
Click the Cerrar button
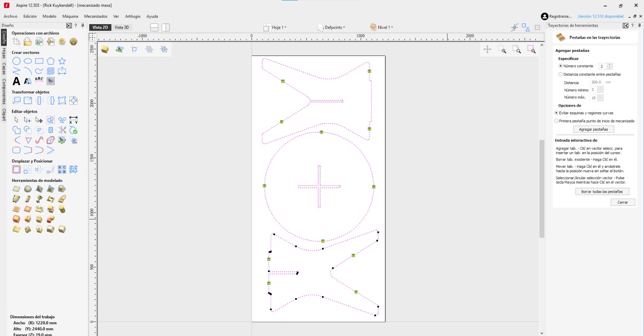(x=623, y=202)
